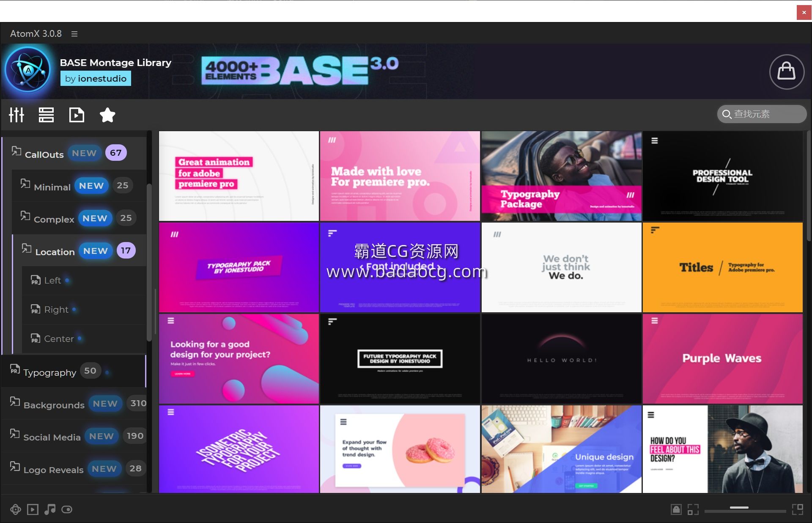812x523 pixels.
Task: Click the CallOuts folder icon
Action: [x=16, y=151]
